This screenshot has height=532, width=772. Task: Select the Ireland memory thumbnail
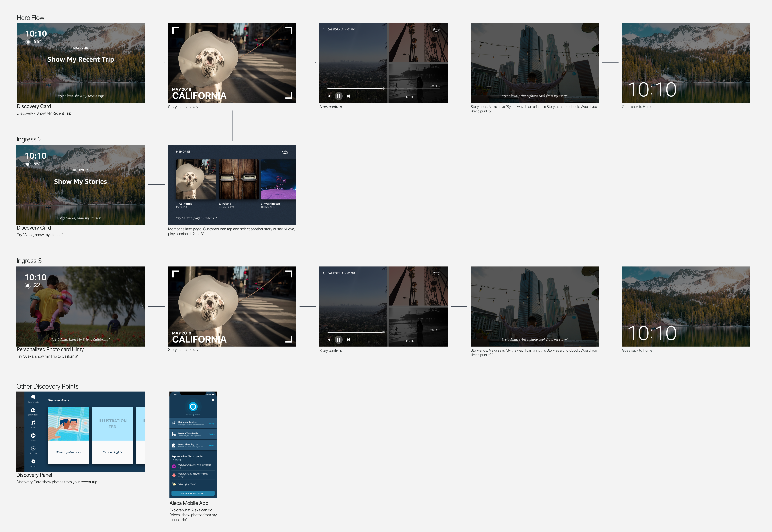(238, 179)
